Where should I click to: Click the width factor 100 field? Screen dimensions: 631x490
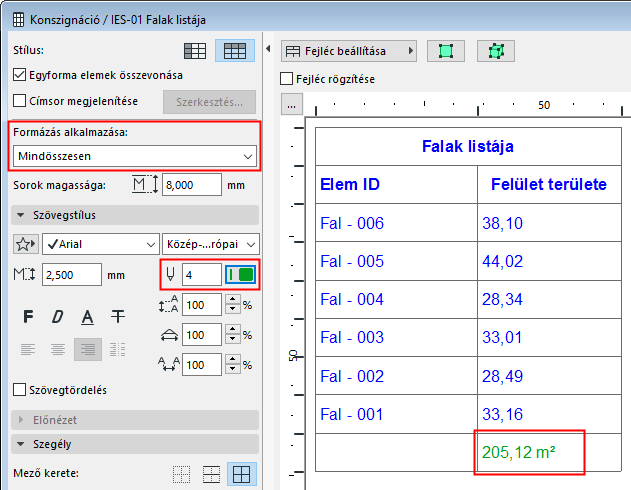(202, 335)
